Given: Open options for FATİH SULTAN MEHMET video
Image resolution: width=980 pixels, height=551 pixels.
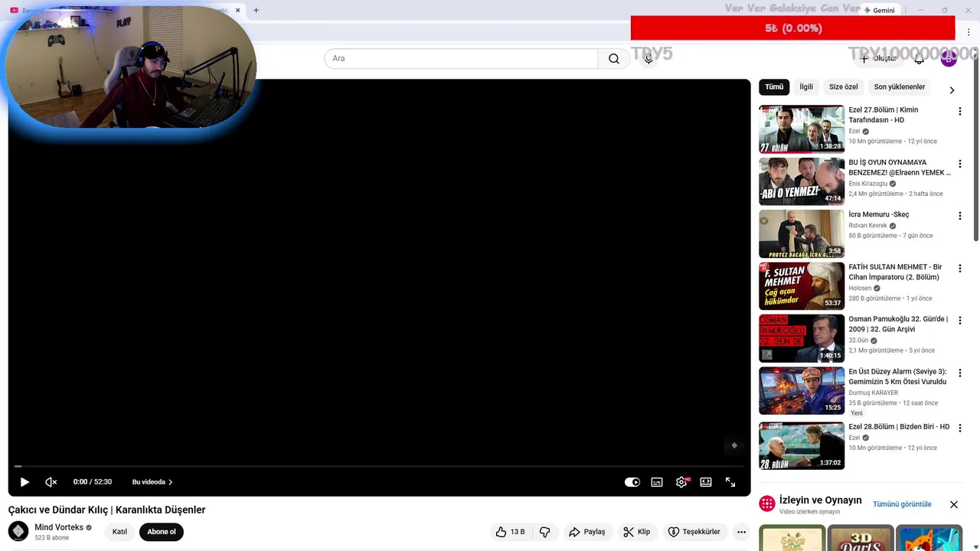Looking at the screenshot, I should [959, 269].
